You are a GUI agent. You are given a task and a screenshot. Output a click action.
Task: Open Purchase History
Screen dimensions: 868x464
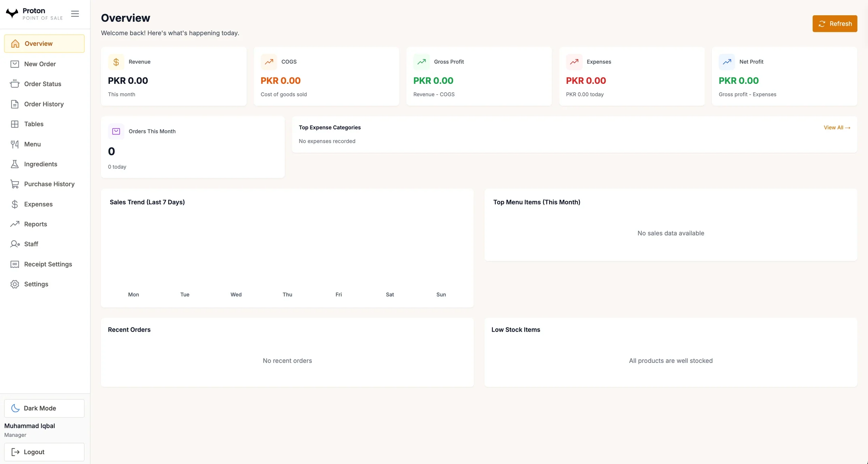click(44, 184)
